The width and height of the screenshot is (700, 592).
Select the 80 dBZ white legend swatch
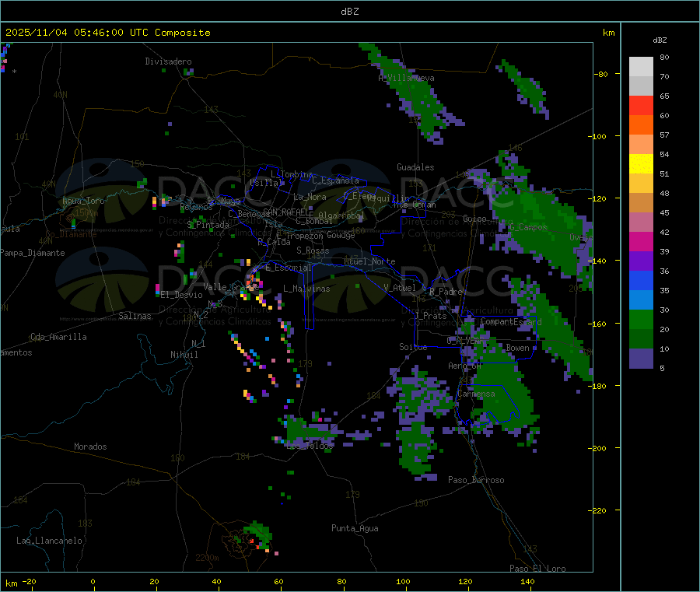[641, 67]
